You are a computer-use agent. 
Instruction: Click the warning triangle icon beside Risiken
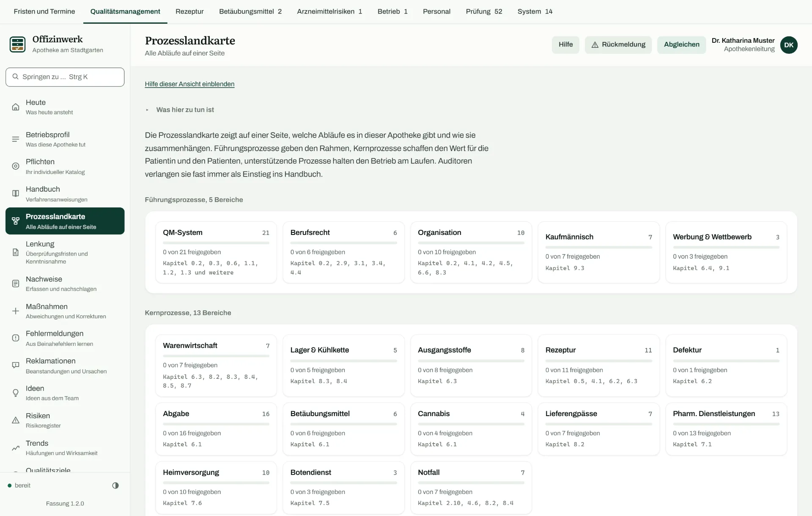16,420
